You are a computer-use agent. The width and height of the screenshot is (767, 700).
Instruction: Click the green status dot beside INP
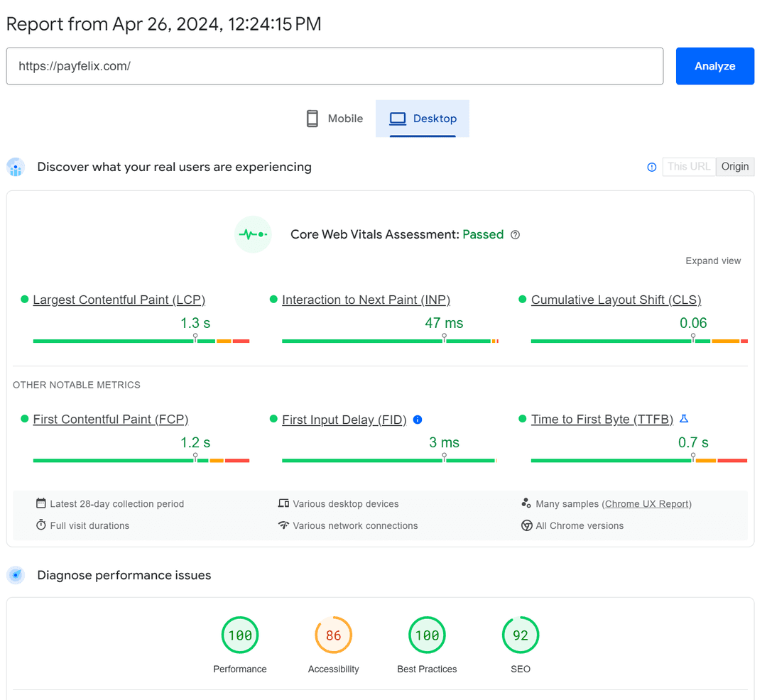[273, 299]
